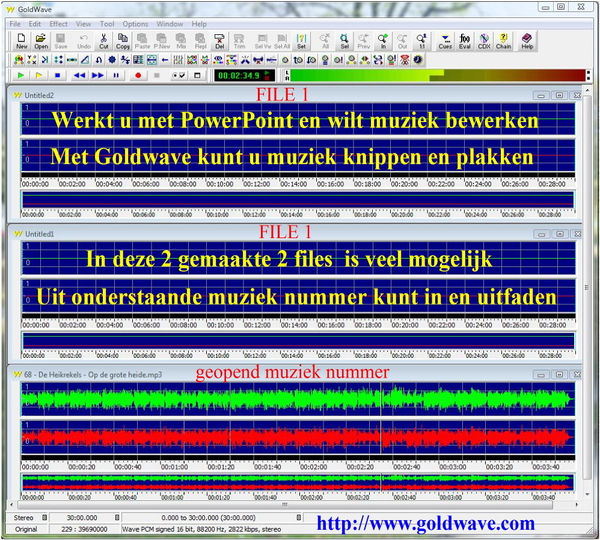Screen dimensions: 600x540
Task: Open the Window menu
Action: click(x=170, y=24)
